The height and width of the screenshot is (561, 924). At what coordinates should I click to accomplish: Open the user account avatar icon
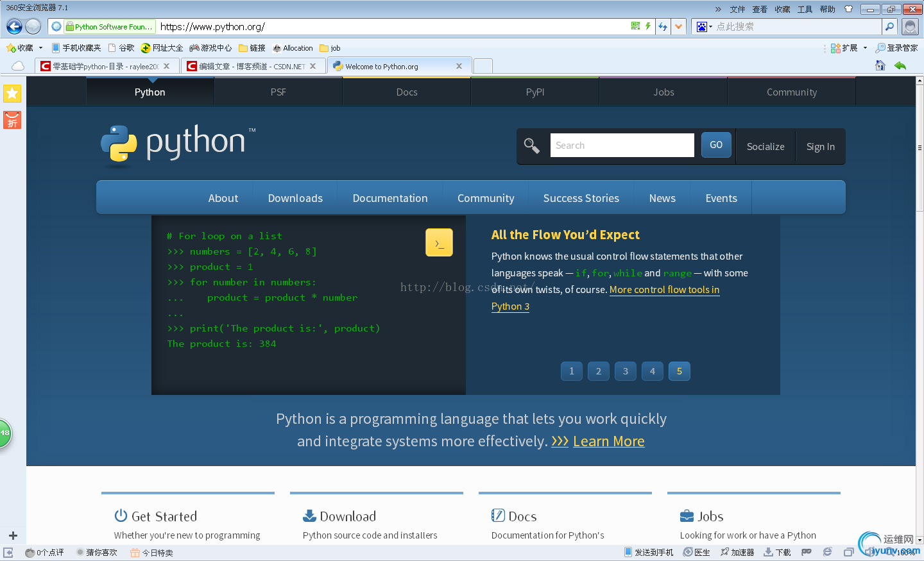tap(910, 26)
